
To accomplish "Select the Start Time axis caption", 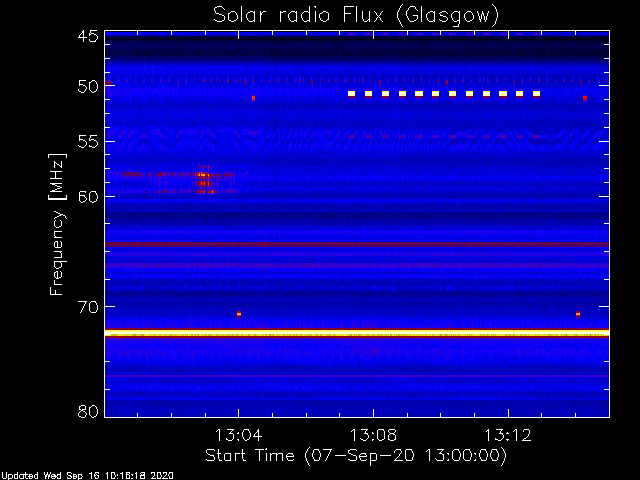I will (356, 456).
